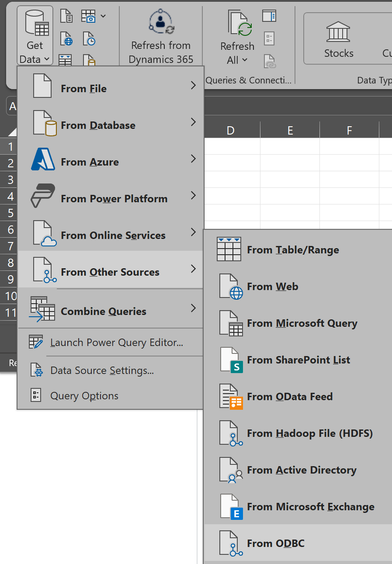Show the Queries & Connections pane icon
392x564 pixels.
coord(269,16)
